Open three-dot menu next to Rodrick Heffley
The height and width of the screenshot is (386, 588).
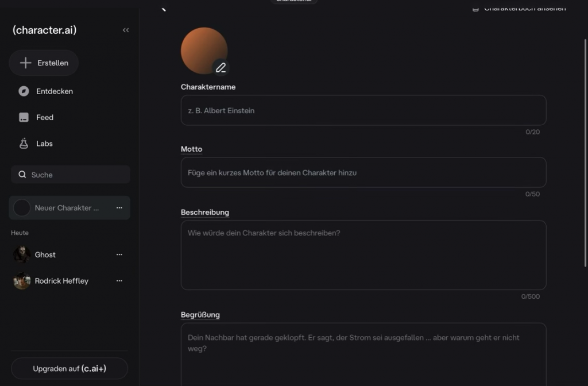click(119, 281)
